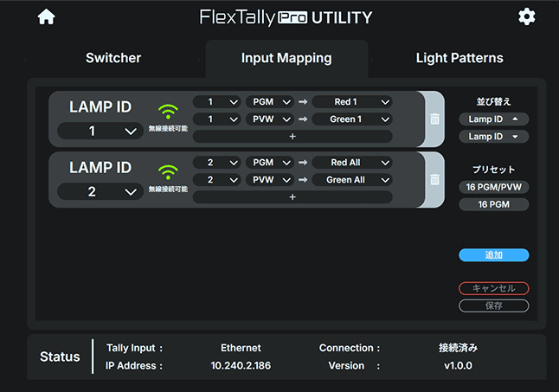Open the LAMP ID 1 number dropdown
This screenshot has width=559, height=392.
(x=99, y=131)
